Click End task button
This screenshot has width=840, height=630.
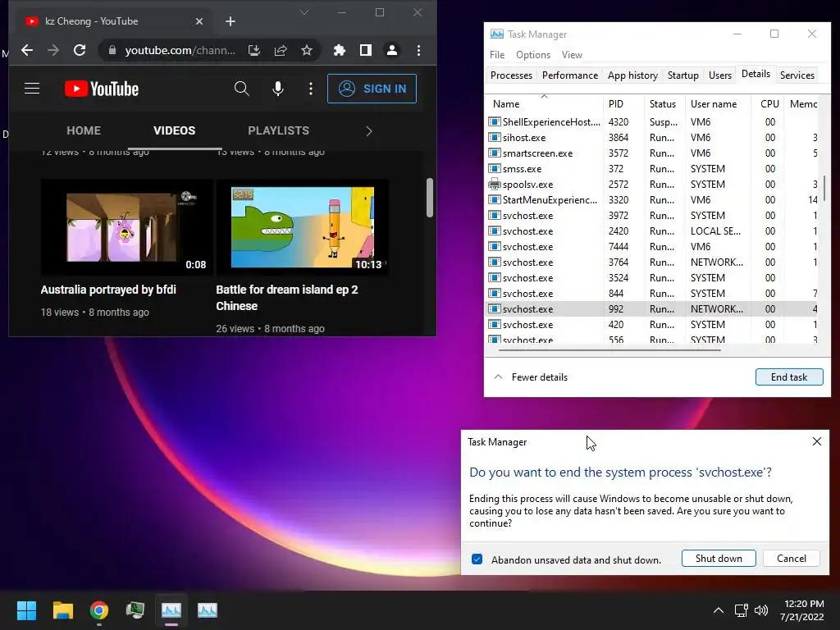[x=789, y=377]
